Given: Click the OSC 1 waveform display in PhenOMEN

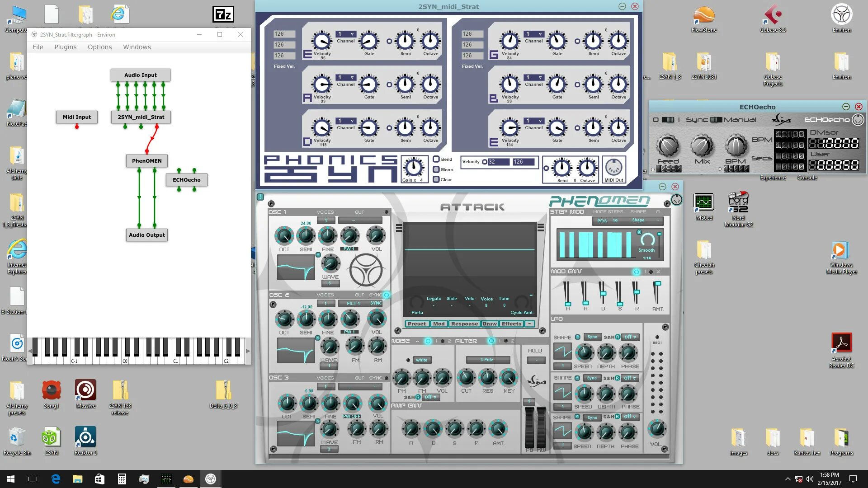Looking at the screenshot, I should coord(296,267).
